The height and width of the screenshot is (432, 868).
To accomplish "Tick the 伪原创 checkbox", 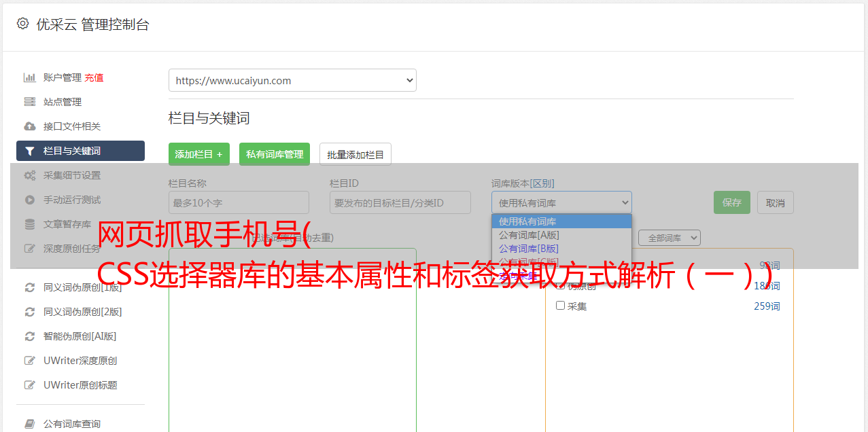I will pyautogui.click(x=561, y=285).
